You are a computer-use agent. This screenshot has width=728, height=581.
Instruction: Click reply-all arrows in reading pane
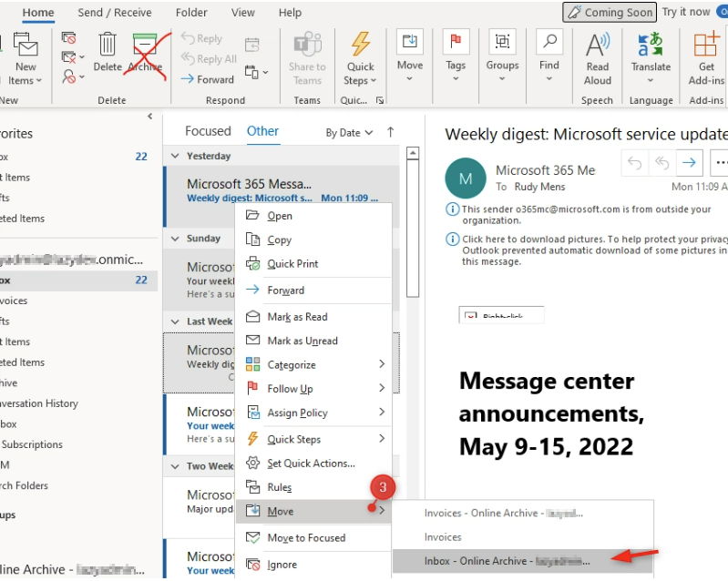click(x=661, y=162)
